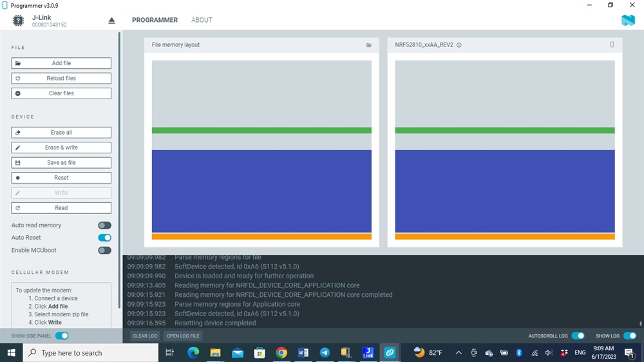This screenshot has height=362, width=644.
Task: Click the device icon at panel top right
Action: [612, 45]
